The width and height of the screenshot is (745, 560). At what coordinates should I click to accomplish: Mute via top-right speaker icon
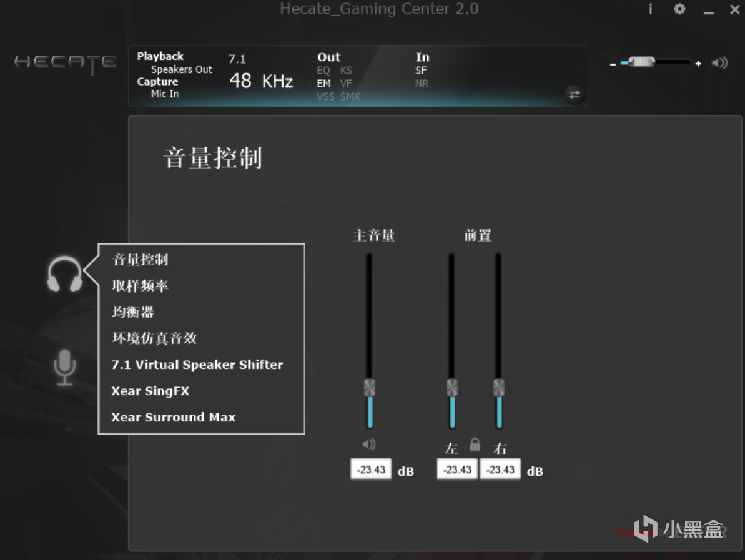pyautogui.click(x=719, y=62)
